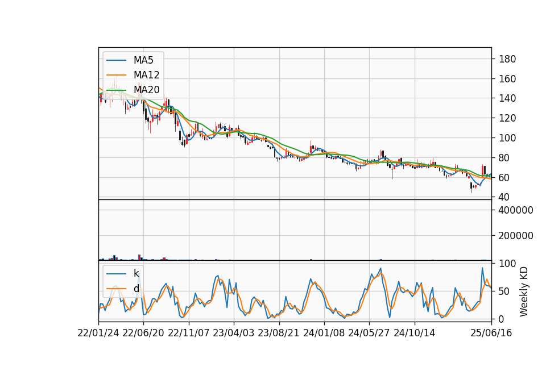Click the 22/11/07 date label

tap(189, 333)
